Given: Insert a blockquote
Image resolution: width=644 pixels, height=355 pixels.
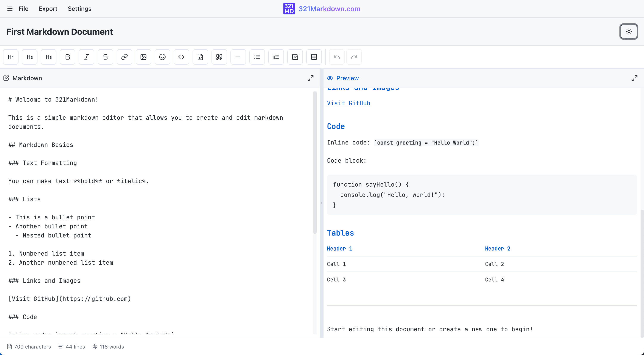Looking at the screenshot, I should 219,57.
